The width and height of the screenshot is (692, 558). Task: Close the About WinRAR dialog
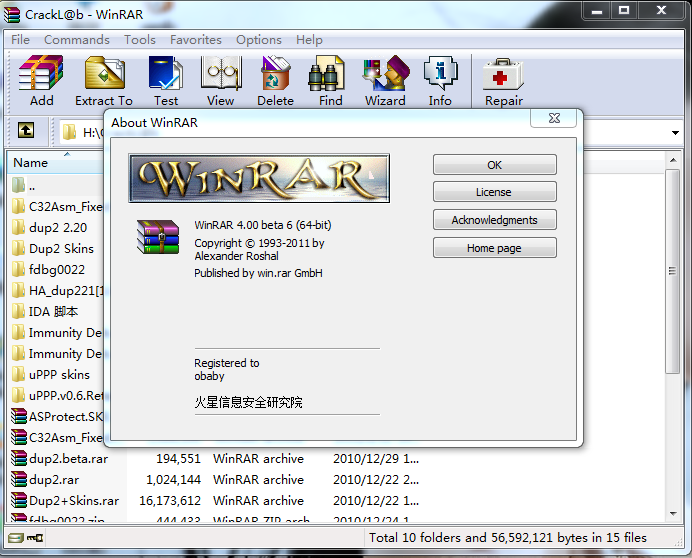tap(554, 118)
